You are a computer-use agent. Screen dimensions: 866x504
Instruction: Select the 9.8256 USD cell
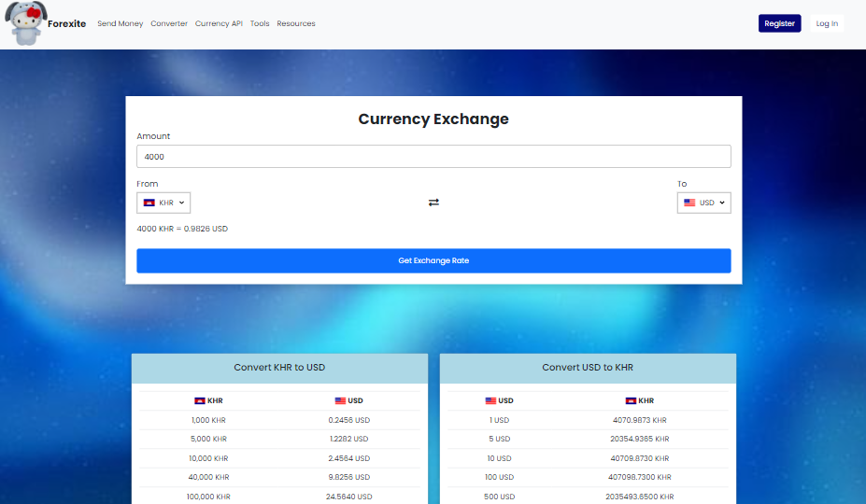tap(349, 477)
